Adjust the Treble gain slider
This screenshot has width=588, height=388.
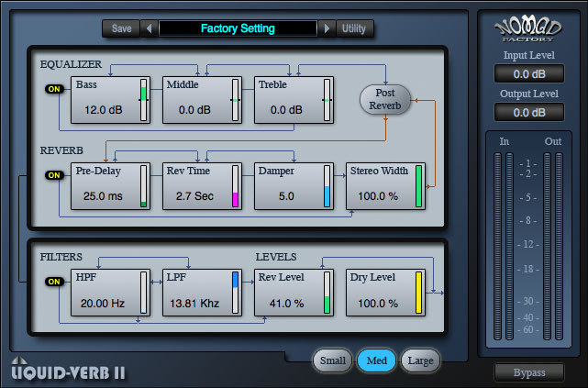[327, 100]
